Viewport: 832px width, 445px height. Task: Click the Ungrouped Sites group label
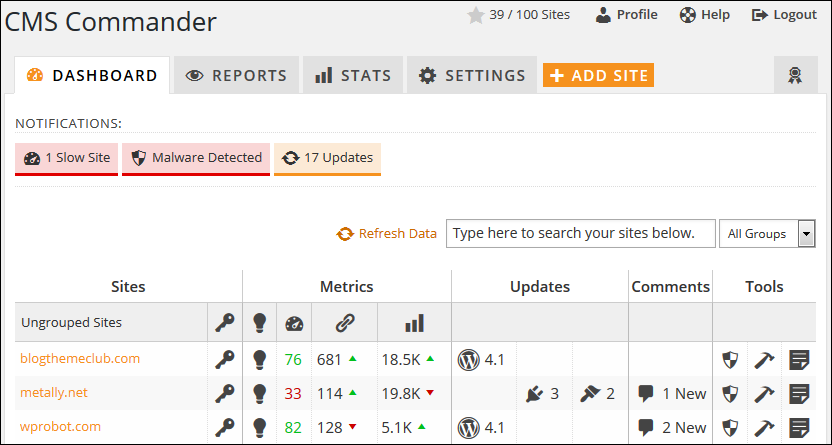72,322
